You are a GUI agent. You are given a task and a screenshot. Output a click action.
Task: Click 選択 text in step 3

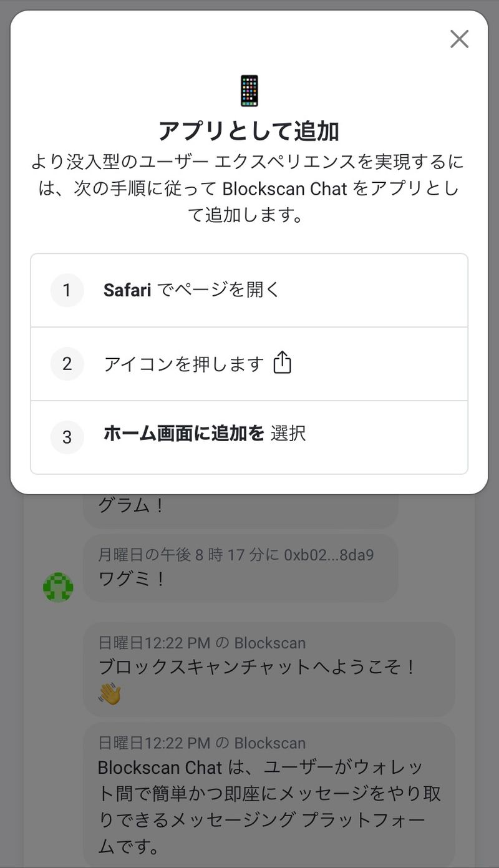288,434
